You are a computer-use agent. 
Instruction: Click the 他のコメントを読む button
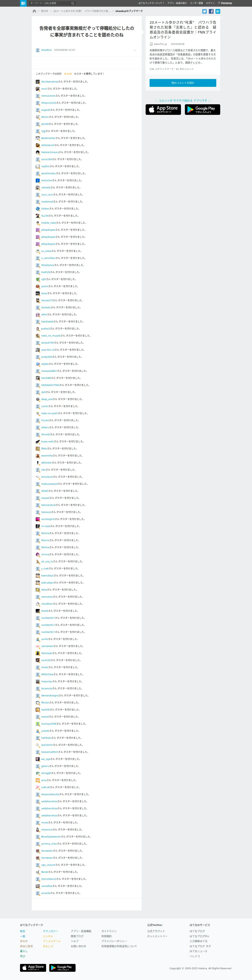pos(183,83)
